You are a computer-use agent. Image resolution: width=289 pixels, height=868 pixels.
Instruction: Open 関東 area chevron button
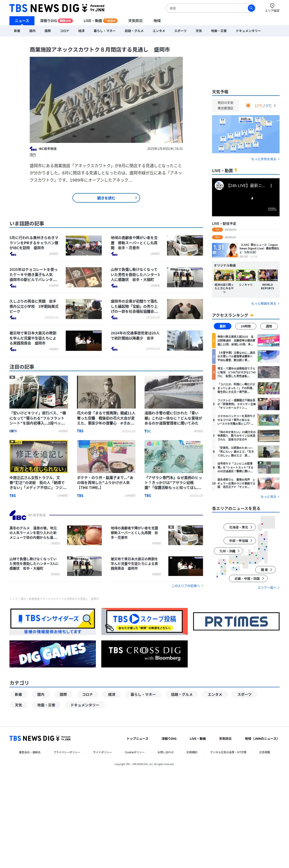pyautogui.click(x=266, y=569)
